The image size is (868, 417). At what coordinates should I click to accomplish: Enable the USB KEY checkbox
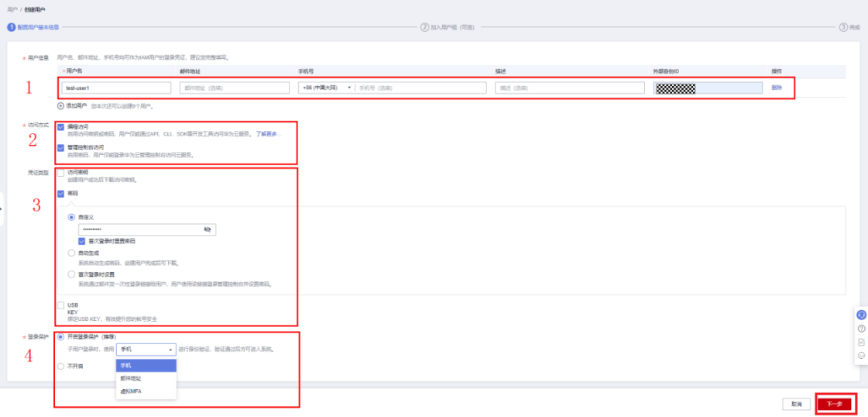(x=61, y=305)
